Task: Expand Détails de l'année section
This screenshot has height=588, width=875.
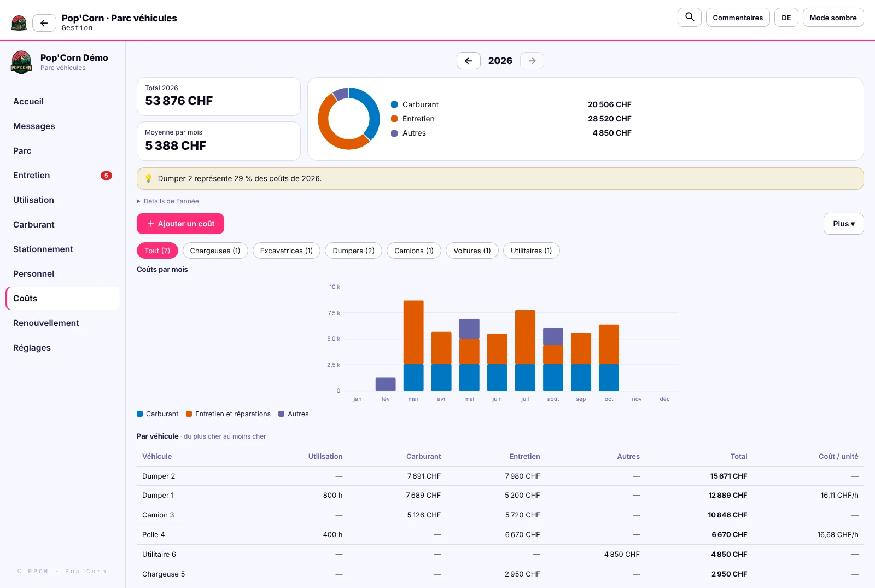Action: (168, 201)
